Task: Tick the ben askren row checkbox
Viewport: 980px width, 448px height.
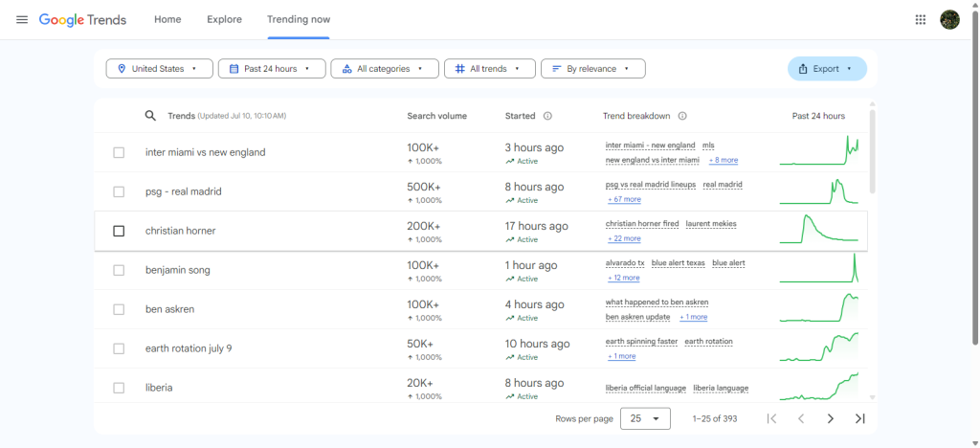Action: coord(119,309)
